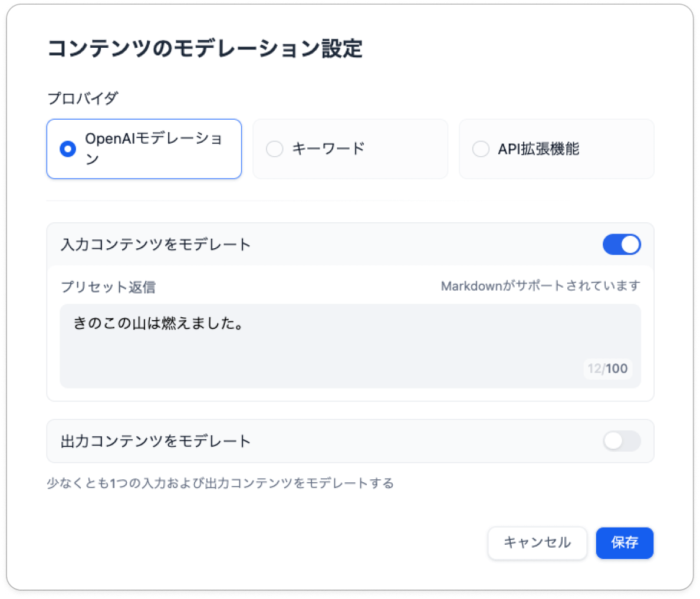The height and width of the screenshot is (599, 700).
Task: Click the 保存 button
Action: tap(625, 543)
